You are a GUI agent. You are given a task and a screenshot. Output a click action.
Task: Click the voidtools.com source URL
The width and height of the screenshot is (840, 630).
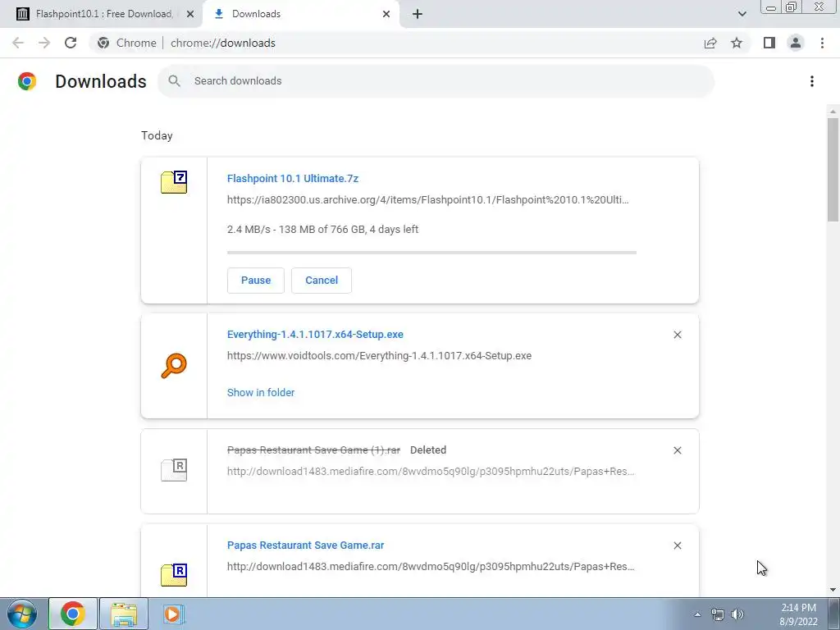click(x=379, y=356)
